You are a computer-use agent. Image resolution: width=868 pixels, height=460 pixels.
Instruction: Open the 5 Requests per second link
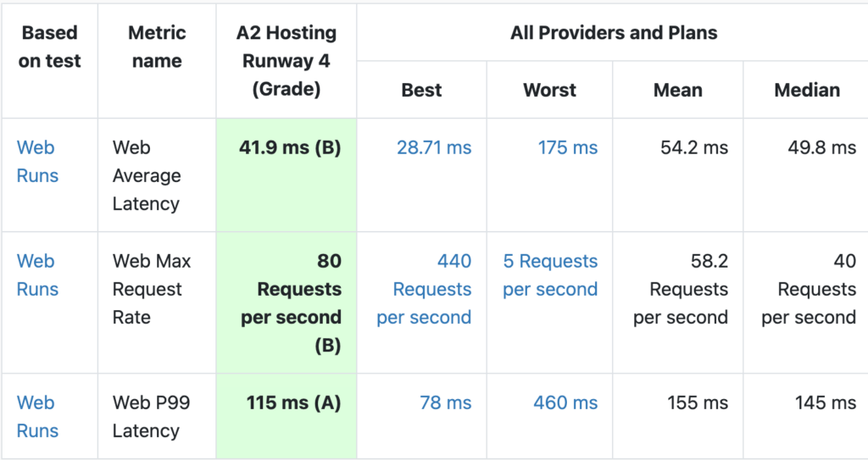coord(550,274)
